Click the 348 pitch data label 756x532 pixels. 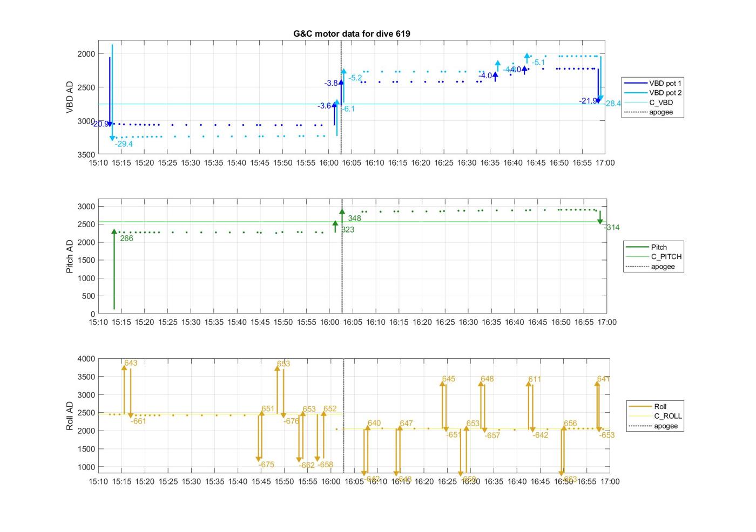pos(354,219)
